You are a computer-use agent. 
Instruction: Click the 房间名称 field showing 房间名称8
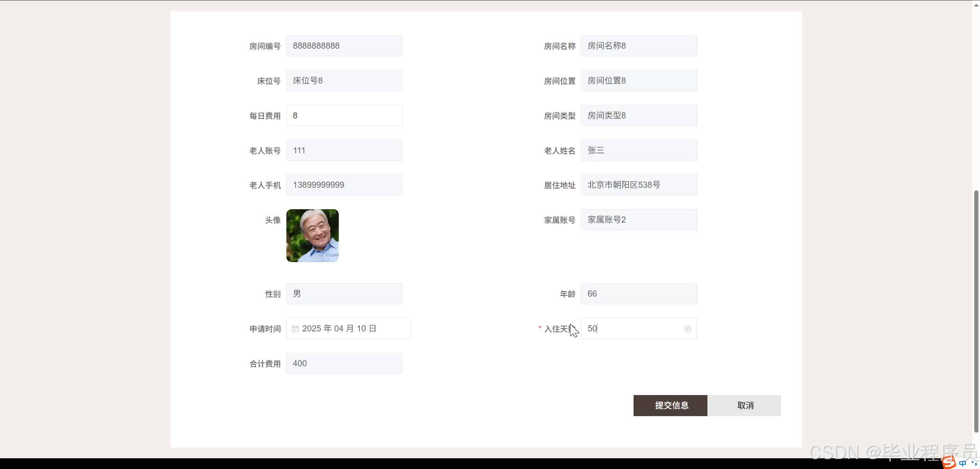[638, 46]
